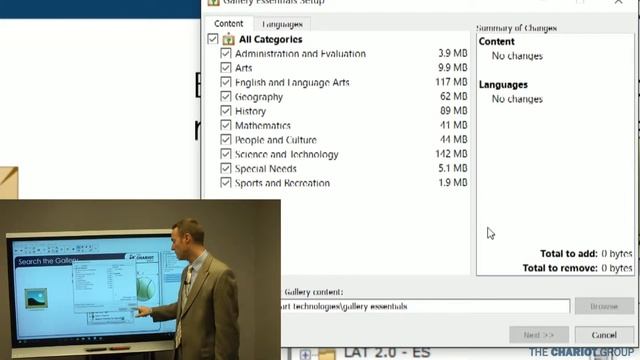640x360 pixels.
Task: Click the 'Summary of Changes' heading
Action: pos(516,28)
